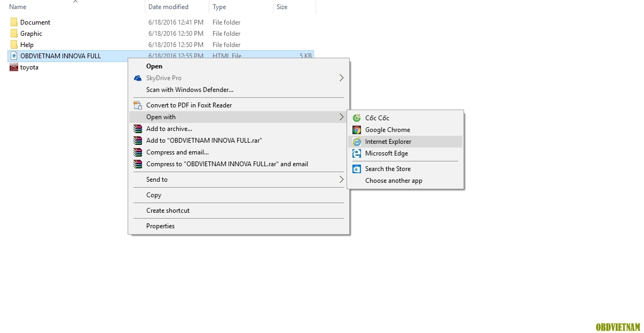Click the Help folder icon
Image resolution: width=644 pixels, height=333 pixels.
coord(14,44)
